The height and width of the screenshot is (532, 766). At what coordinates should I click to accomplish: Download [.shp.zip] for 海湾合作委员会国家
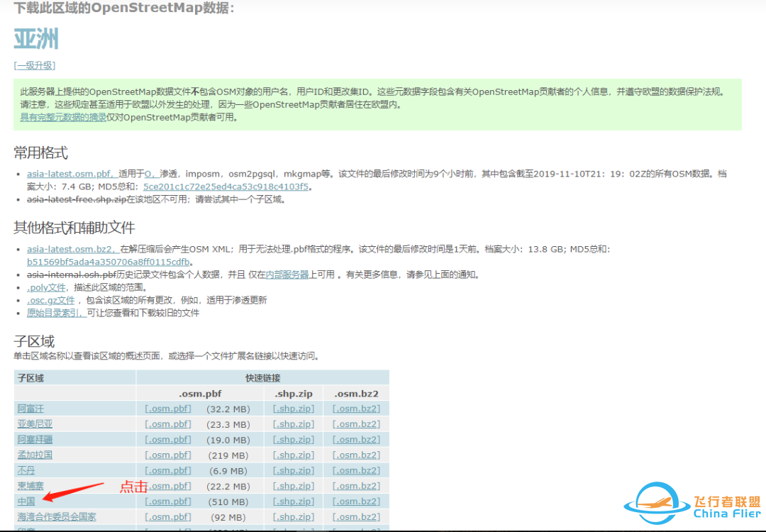294,517
